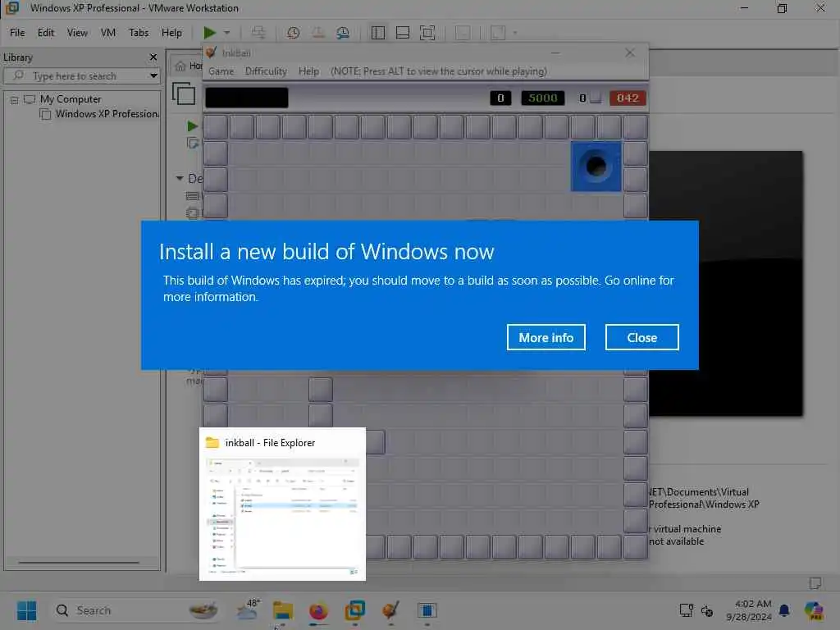Open the clock showing 4:02 AM
Viewport: 840px width, 630px height.
(x=749, y=610)
